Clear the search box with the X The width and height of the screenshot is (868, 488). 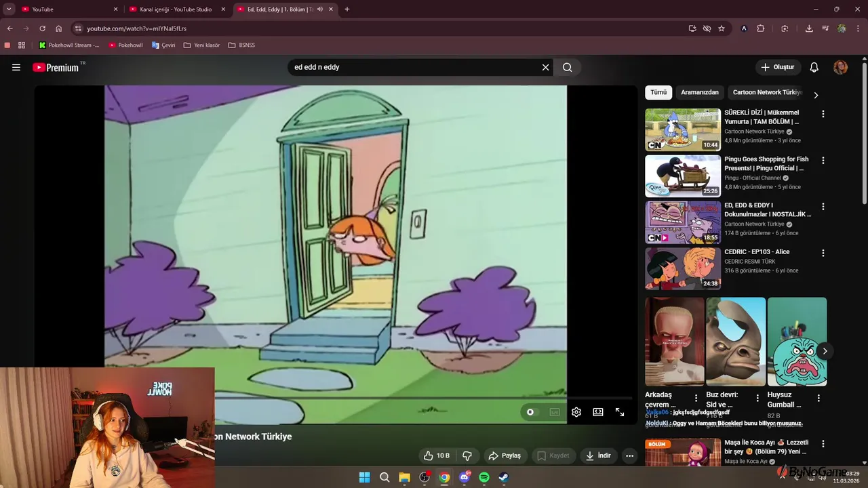(x=545, y=67)
